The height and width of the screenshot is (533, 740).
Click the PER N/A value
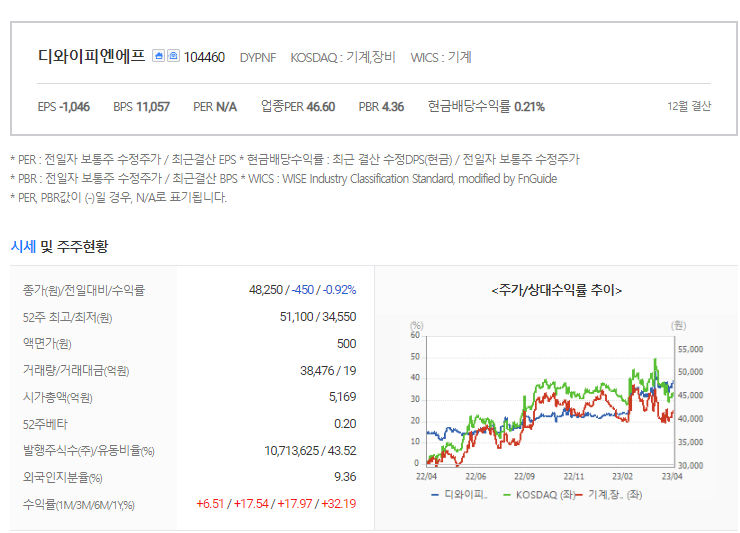pos(226,107)
